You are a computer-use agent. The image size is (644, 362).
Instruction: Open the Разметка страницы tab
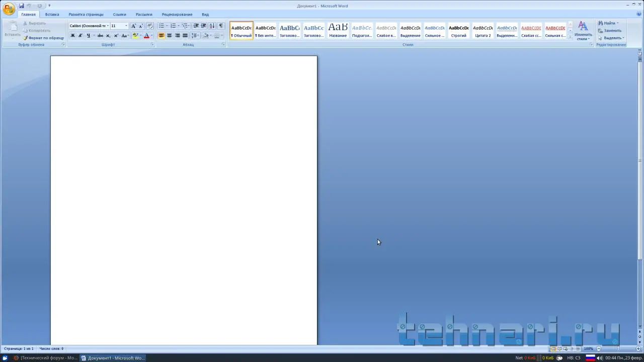click(86, 15)
